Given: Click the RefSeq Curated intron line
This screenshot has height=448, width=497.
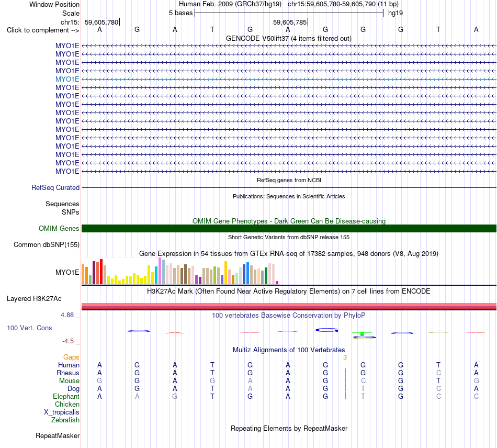Looking at the screenshot, I should (289, 188).
